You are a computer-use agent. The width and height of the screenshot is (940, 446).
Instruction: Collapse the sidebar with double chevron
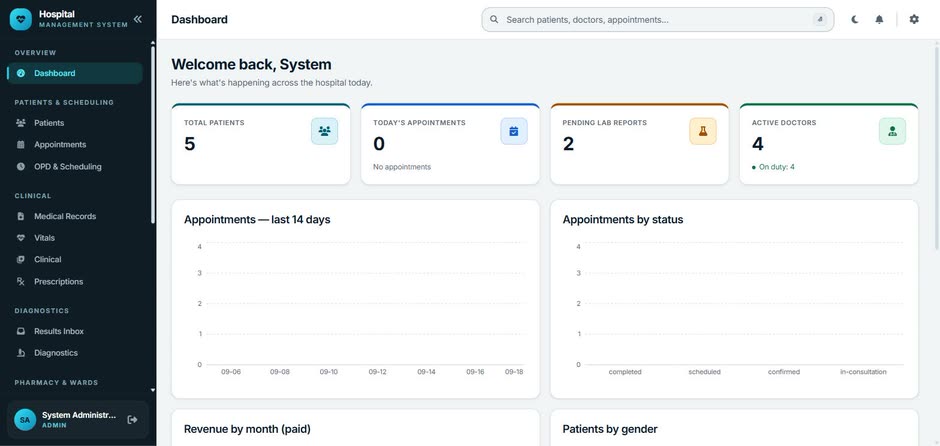pyautogui.click(x=138, y=19)
